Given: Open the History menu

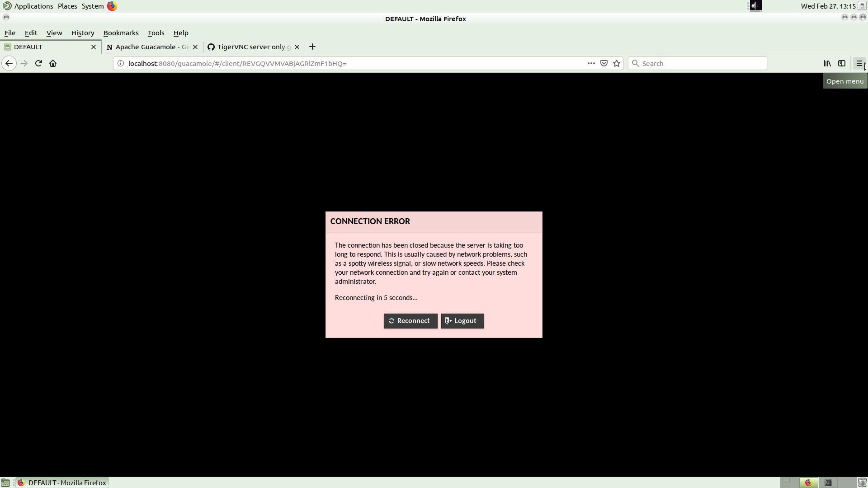Looking at the screenshot, I should tap(83, 33).
